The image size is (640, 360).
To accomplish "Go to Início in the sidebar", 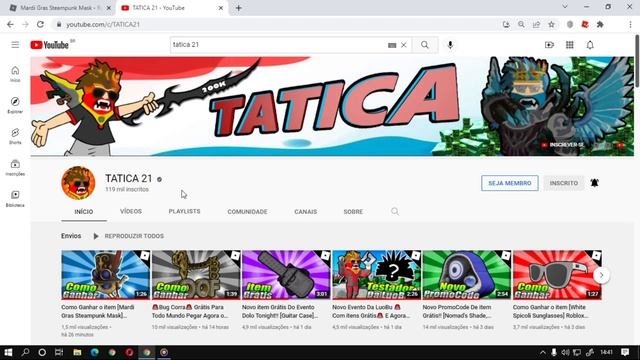I will [15, 74].
